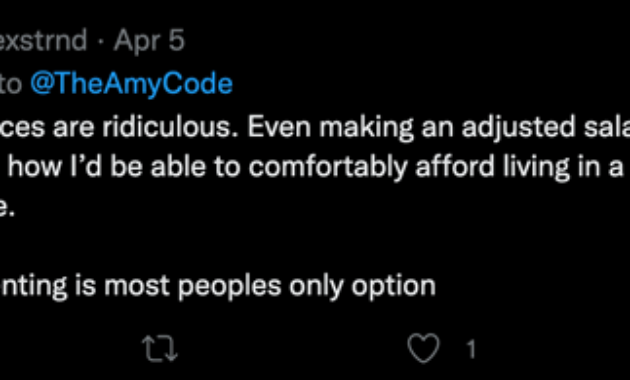Open the like count showing 1
Image resolution: width=630 pixels, height=380 pixels.
(471, 349)
